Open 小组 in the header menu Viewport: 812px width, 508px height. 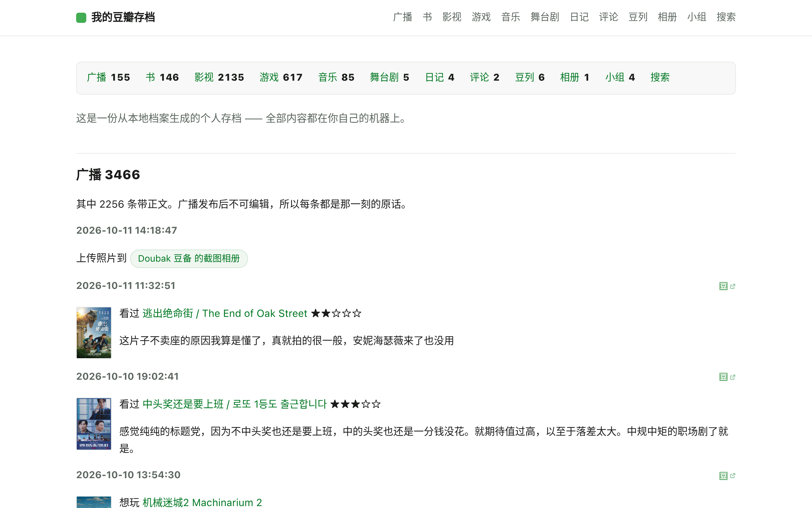pos(697,17)
